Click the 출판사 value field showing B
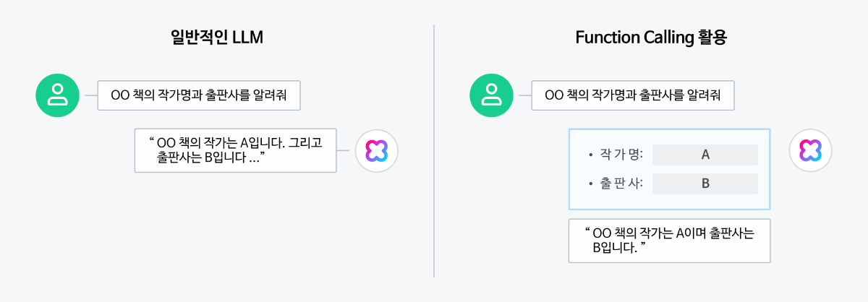The height and width of the screenshot is (302, 868). tap(705, 184)
